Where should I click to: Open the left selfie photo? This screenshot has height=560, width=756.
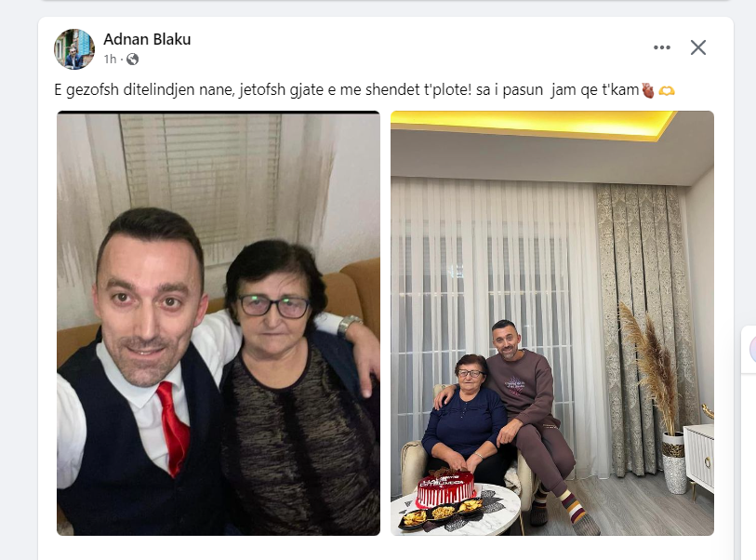coord(219,323)
